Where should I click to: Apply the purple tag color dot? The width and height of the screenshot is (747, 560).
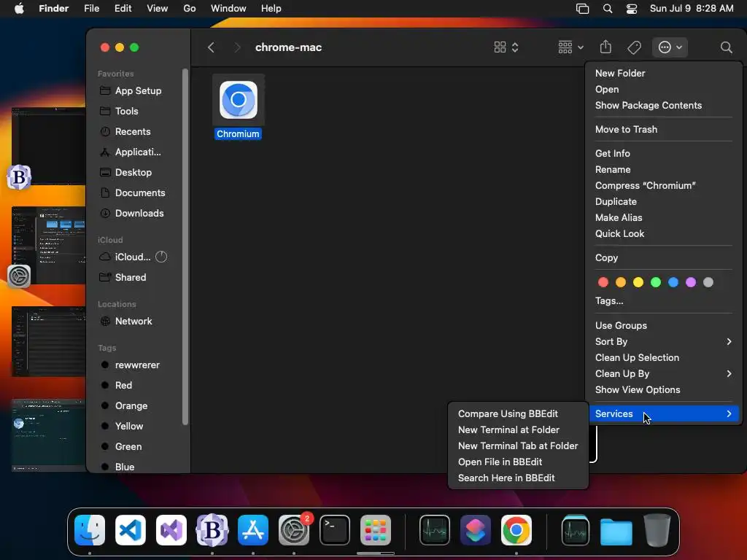click(691, 282)
